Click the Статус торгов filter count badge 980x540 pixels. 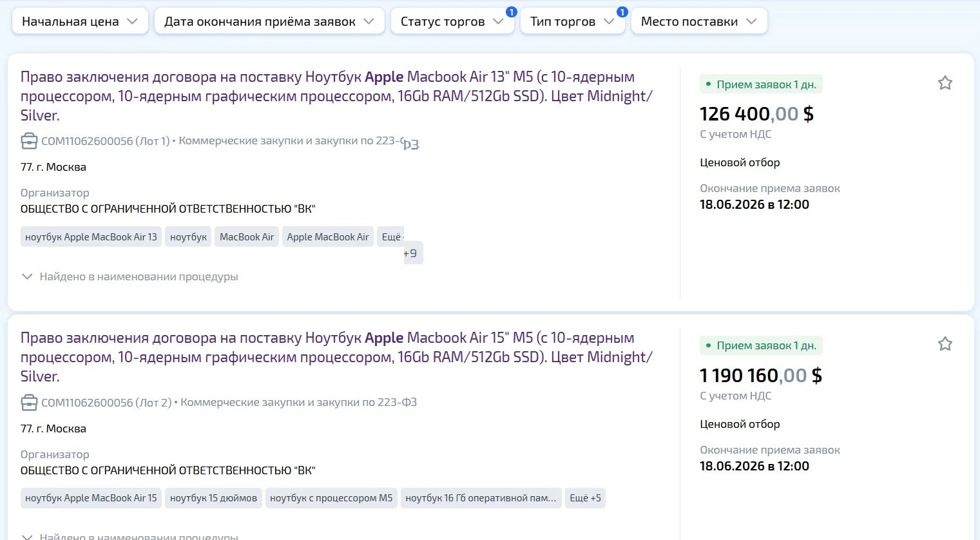(x=512, y=12)
